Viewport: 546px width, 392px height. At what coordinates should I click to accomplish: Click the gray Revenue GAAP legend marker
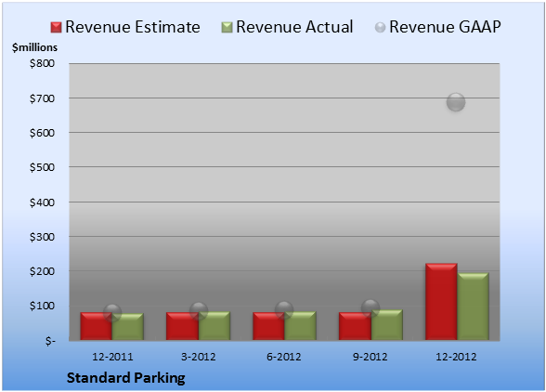(381, 28)
